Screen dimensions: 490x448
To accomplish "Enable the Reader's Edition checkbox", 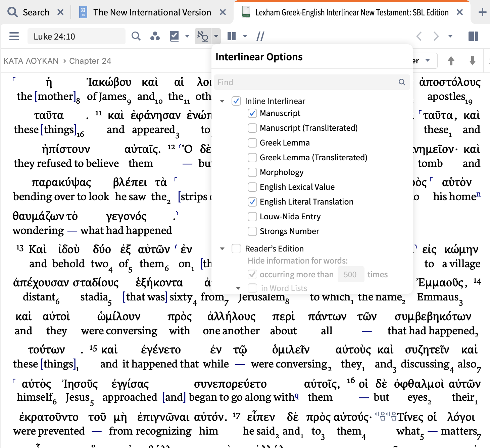I will pyautogui.click(x=236, y=248).
